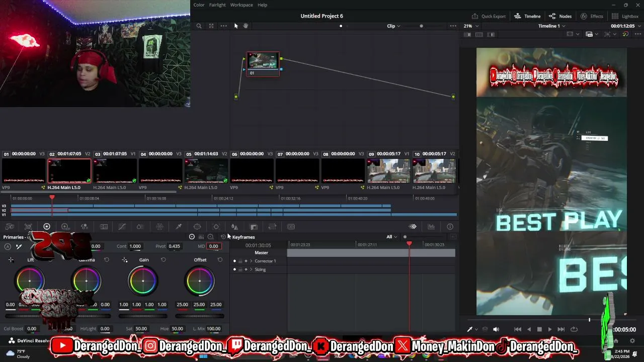This screenshot has width=644, height=362.
Task: Open the Color menu
Action: tap(199, 5)
